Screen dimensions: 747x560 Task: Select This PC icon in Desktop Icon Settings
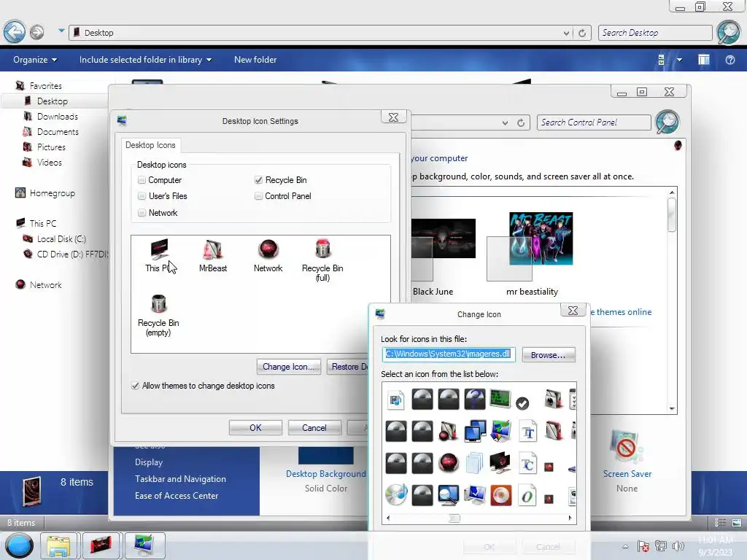pos(158,256)
